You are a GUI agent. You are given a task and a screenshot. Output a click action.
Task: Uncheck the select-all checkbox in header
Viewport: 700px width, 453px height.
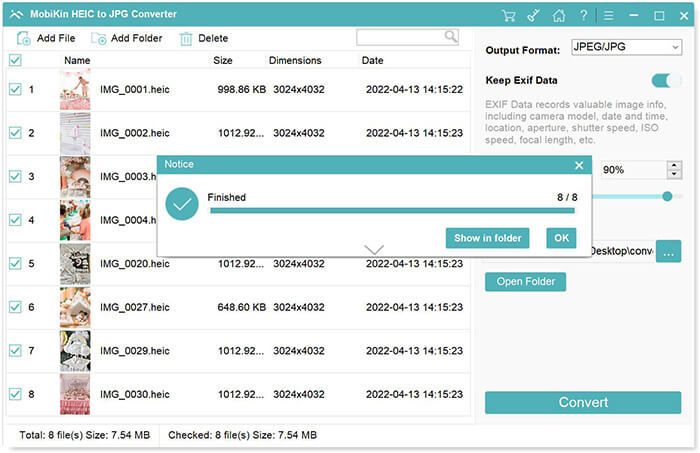15,60
